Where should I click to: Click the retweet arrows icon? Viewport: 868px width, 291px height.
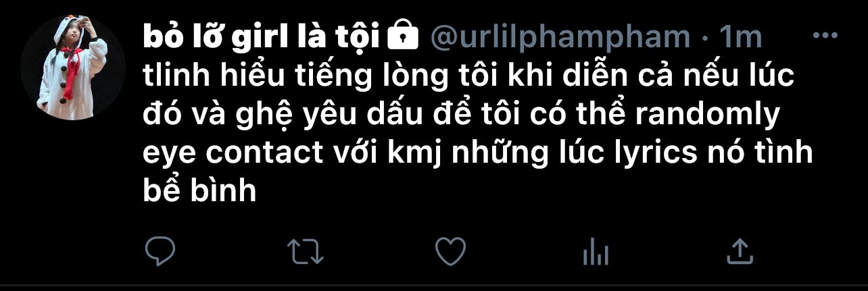[306, 253]
